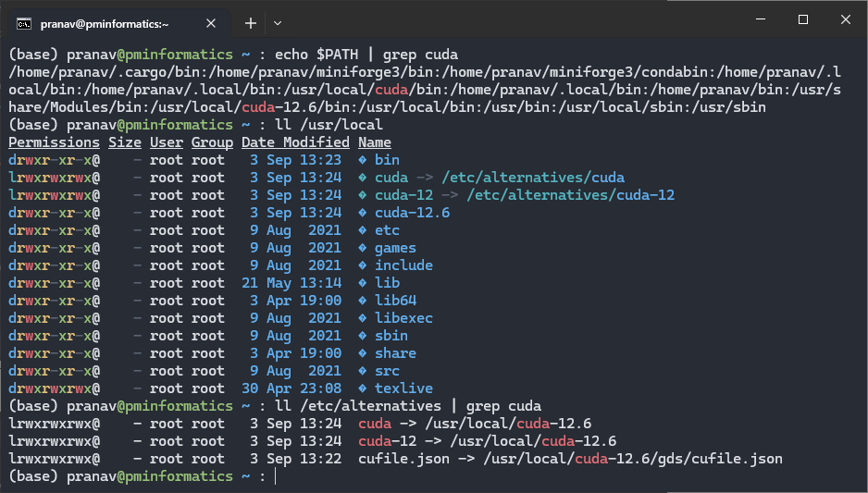Image resolution: width=868 pixels, height=493 pixels.
Task: Click the folder icon beside sbin
Action: tap(362, 336)
